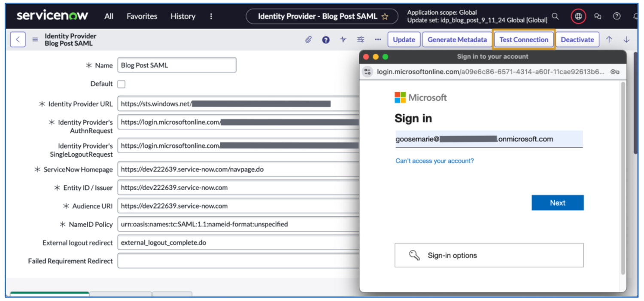Click the Deactivate button
This screenshot has width=644, height=301.
pyautogui.click(x=577, y=40)
